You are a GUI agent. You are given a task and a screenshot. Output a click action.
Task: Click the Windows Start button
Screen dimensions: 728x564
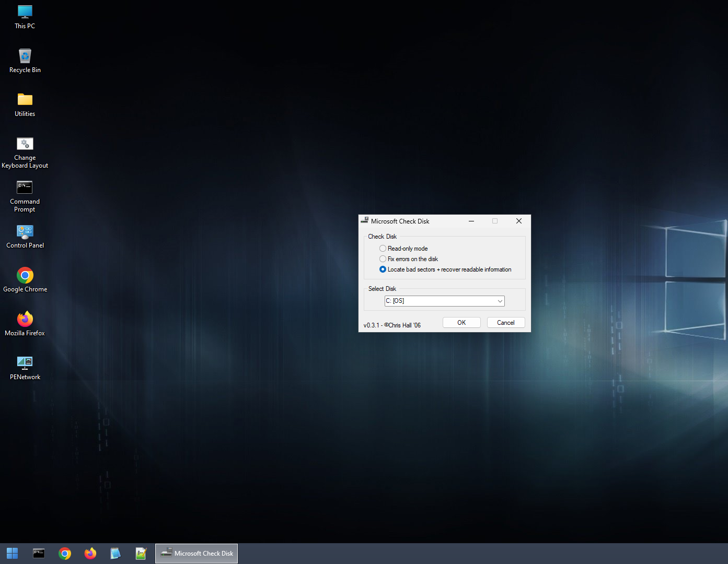[13, 554]
